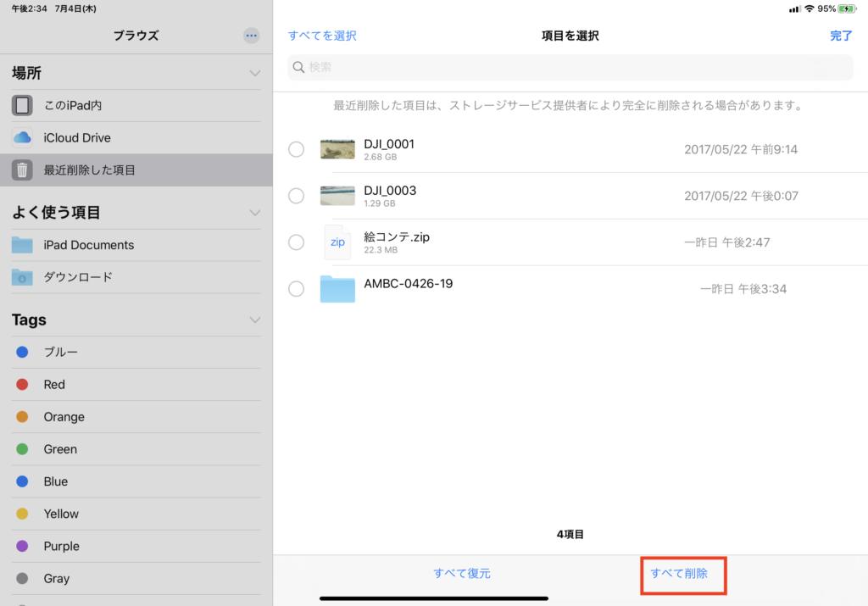Click the date 2017/05/22 午後0:07
Image resolution: width=868 pixels, height=606 pixels.
(741, 196)
